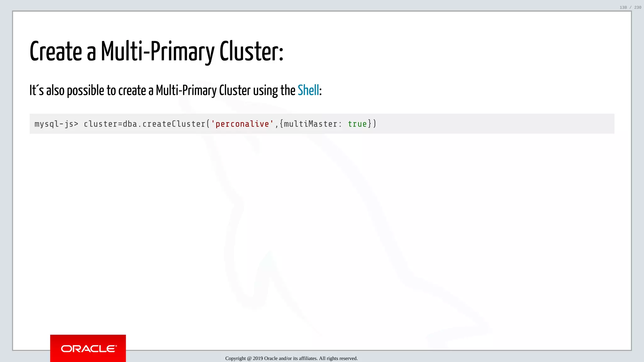The image size is (644, 362).
Task: Click the green 'true' value in code
Action: (x=357, y=124)
